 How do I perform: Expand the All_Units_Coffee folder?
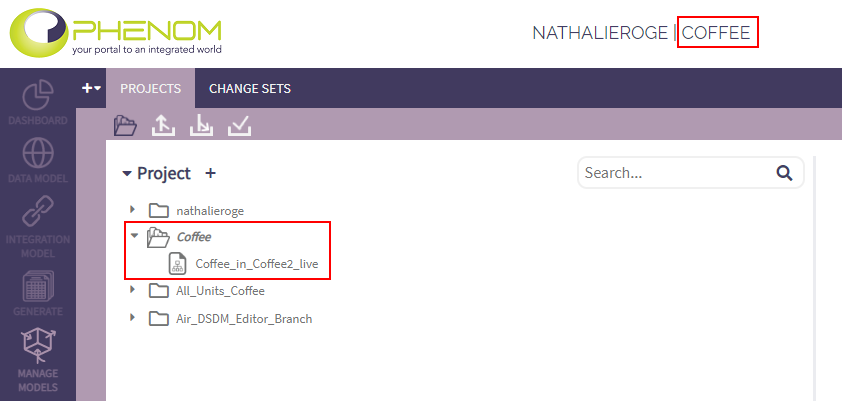[132, 290]
